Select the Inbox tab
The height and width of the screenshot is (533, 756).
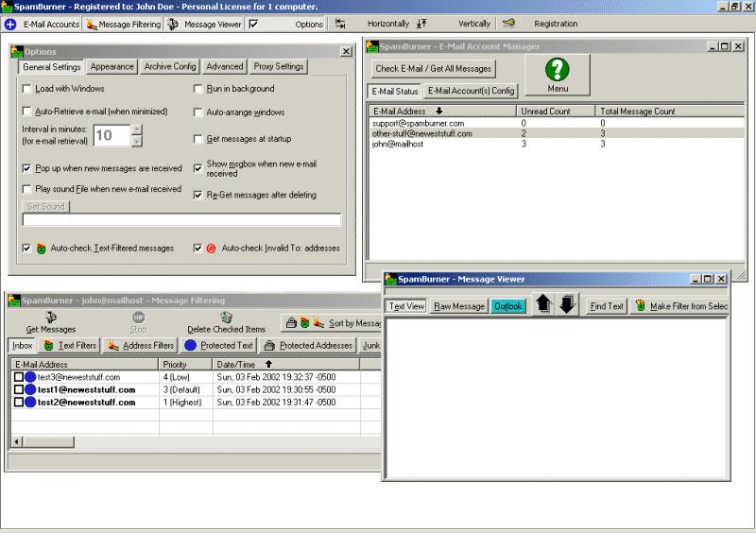point(22,345)
